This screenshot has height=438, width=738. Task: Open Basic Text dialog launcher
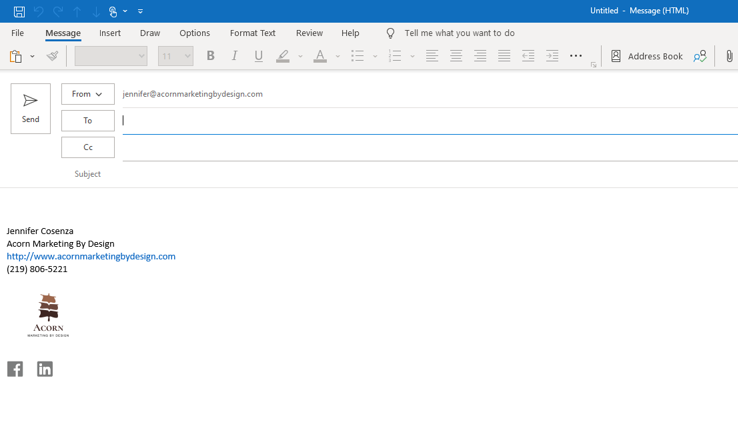click(594, 65)
